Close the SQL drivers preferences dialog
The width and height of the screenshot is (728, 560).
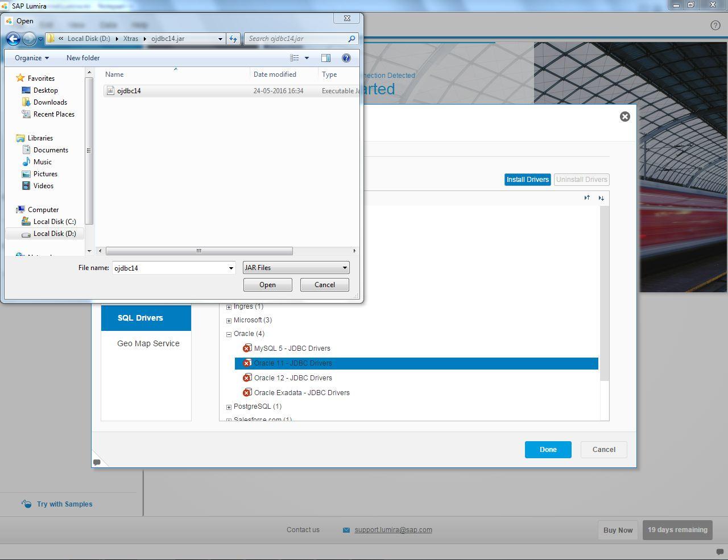tap(624, 117)
